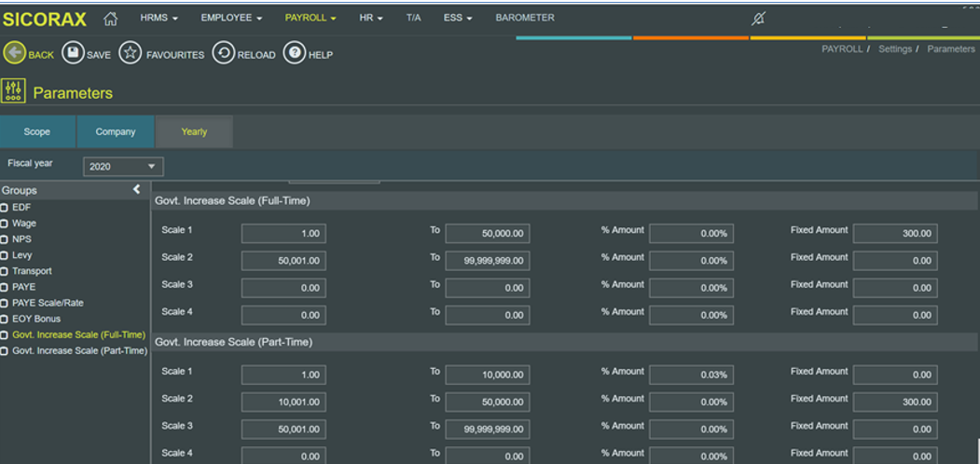Click the Help question mark icon
980x464 pixels.
(294, 53)
